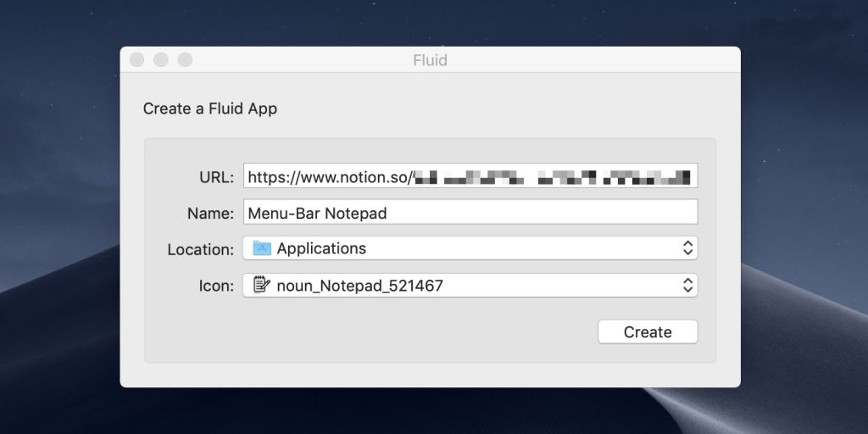Open the Location dropdown showing Applications
This screenshot has height=434, width=868.
click(470, 248)
